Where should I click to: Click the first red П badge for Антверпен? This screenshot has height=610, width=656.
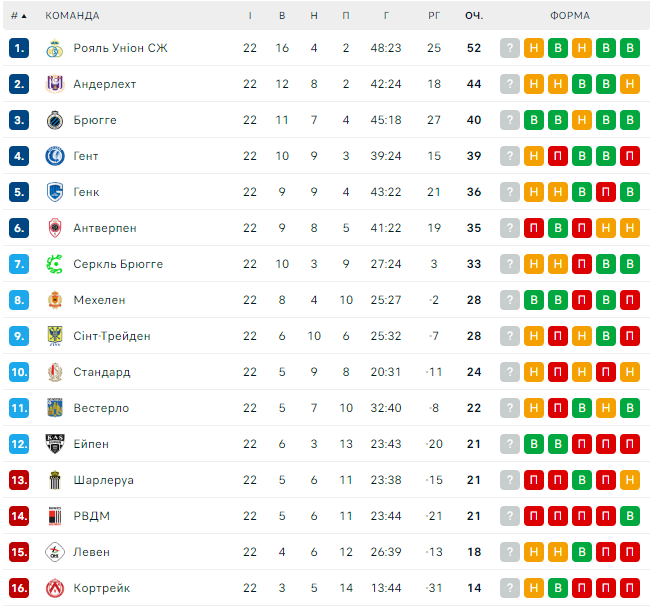pos(534,228)
